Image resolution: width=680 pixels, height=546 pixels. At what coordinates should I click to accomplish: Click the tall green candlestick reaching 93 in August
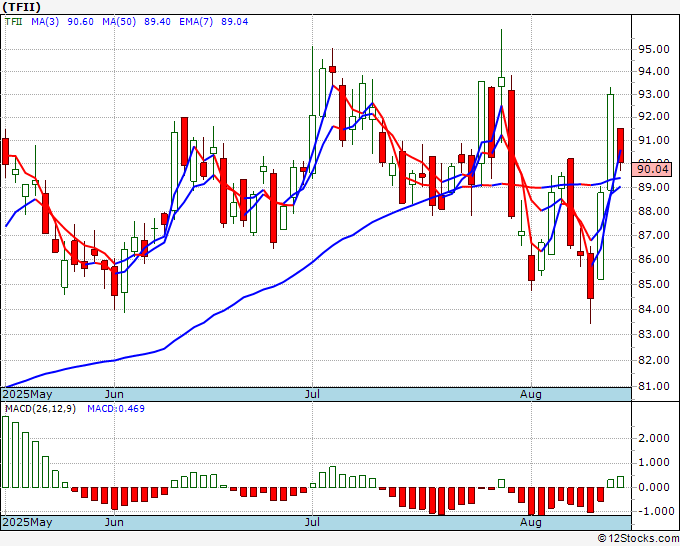coord(610,142)
